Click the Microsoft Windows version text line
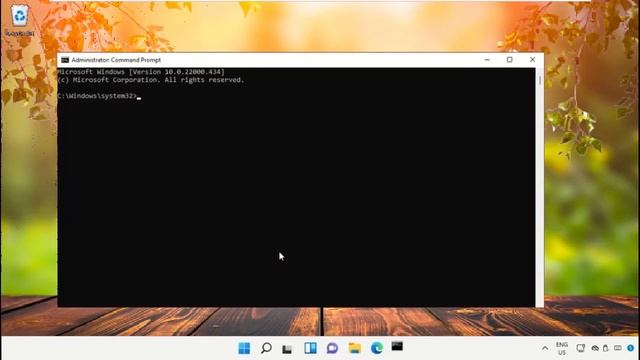 tap(141, 72)
